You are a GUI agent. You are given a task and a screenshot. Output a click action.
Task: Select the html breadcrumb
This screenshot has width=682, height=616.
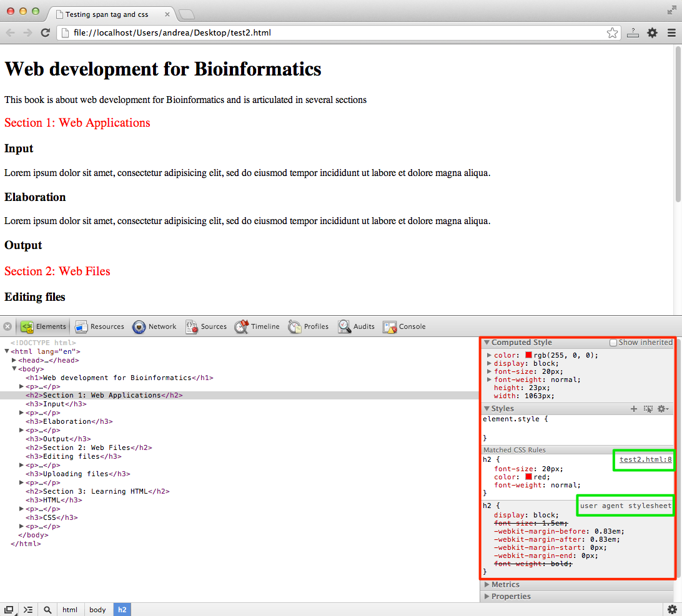69,610
